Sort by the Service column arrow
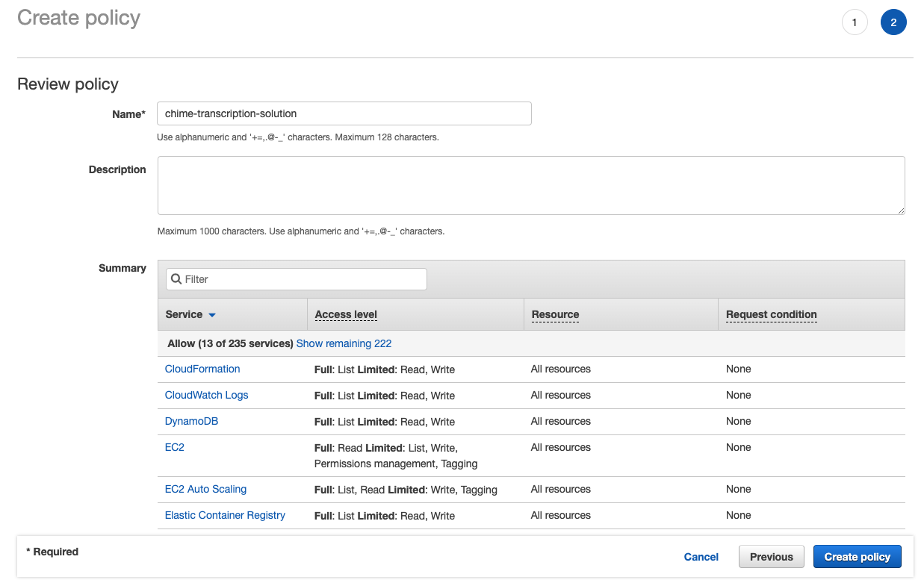 tap(212, 315)
